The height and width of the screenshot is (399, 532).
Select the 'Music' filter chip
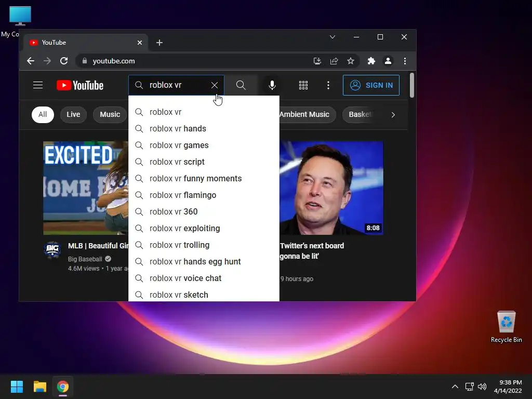tap(110, 115)
